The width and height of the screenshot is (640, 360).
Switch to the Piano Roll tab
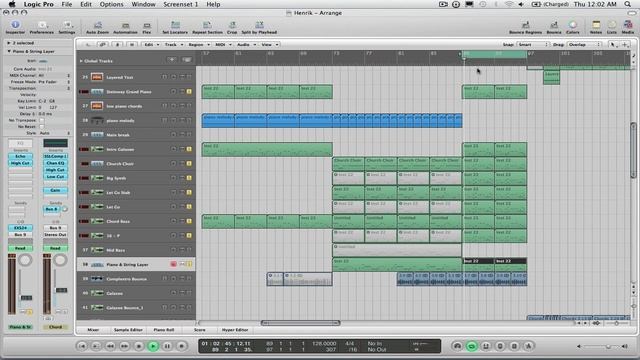pyautogui.click(x=164, y=329)
